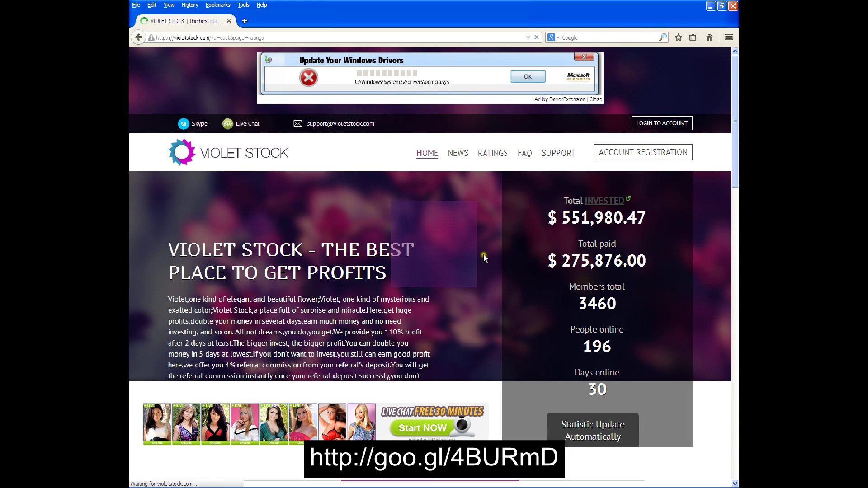The width and height of the screenshot is (868, 488).
Task: Click the search magnifier icon
Action: (662, 38)
